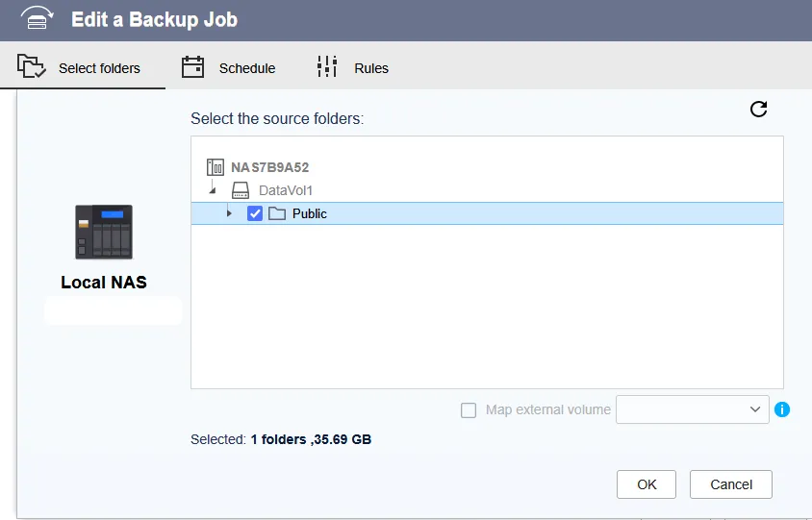Click the Schedule calendar icon
Image resolution: width=812 pixels, height=520 pixels.
tap(192, 67)
